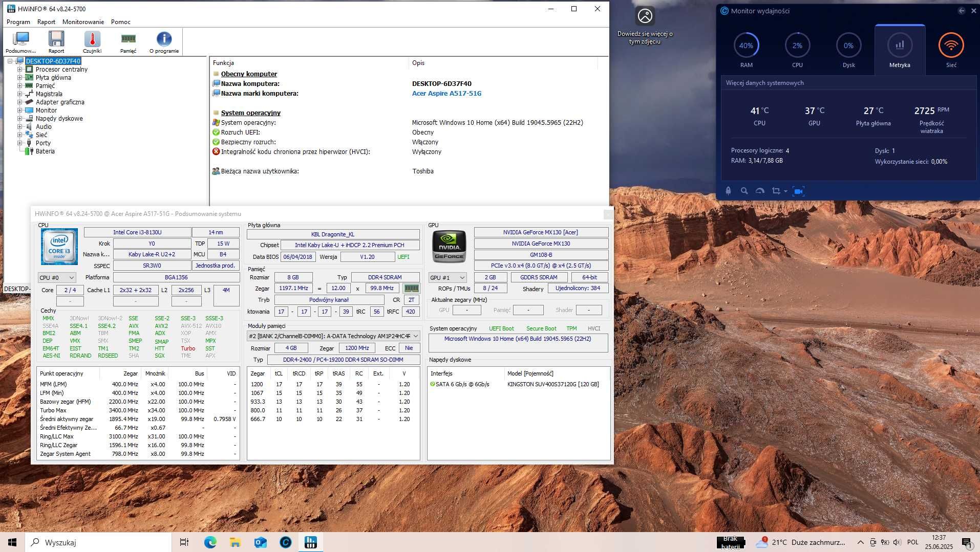Open Microsoft Edge from the taskbar
The height and width of the screenshot is (552, 980).
tap(210, 542)
